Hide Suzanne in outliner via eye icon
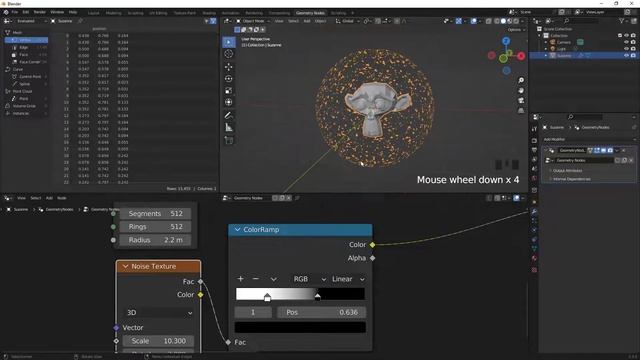 pos(627,55)
